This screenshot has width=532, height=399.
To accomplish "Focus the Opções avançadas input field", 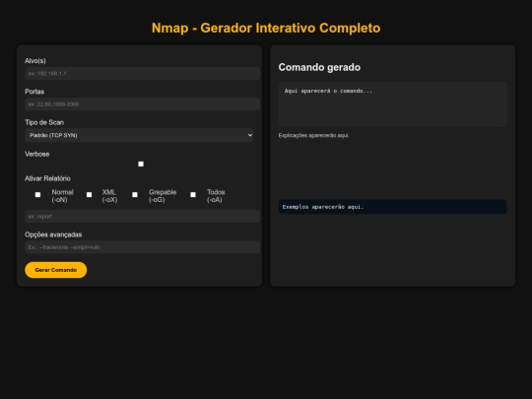I will coord(142,247).
